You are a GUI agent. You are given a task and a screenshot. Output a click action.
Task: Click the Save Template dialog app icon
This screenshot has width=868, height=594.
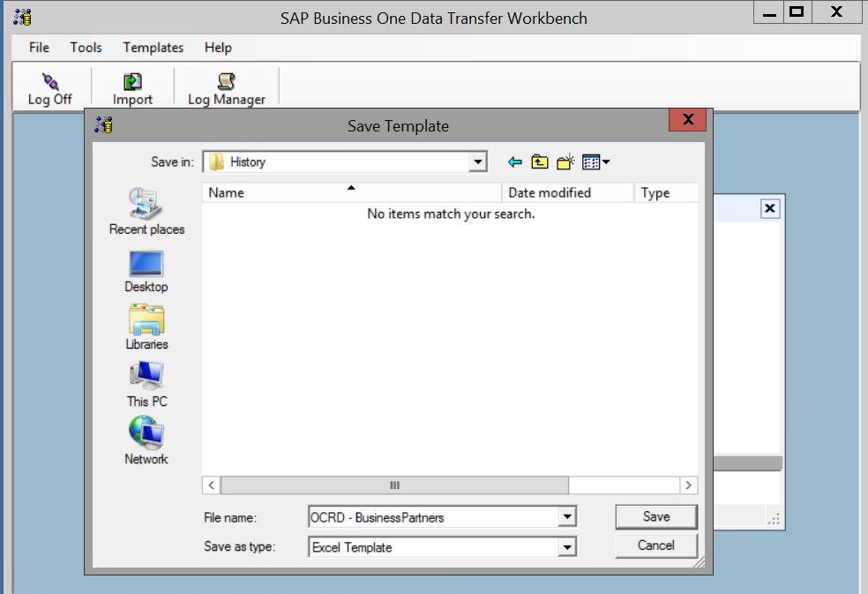(103, 125)
